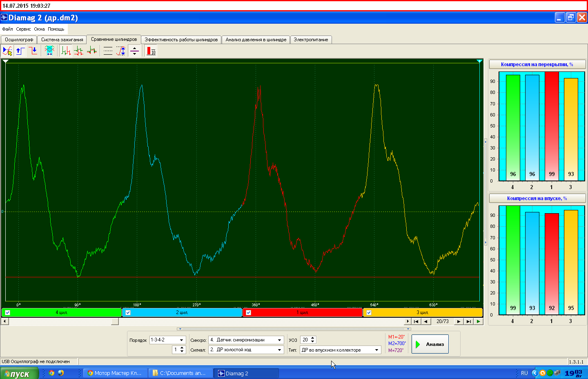Open the Сигнал ДР холостой ход dropdown
588x379 pixels.
[280, 350]
